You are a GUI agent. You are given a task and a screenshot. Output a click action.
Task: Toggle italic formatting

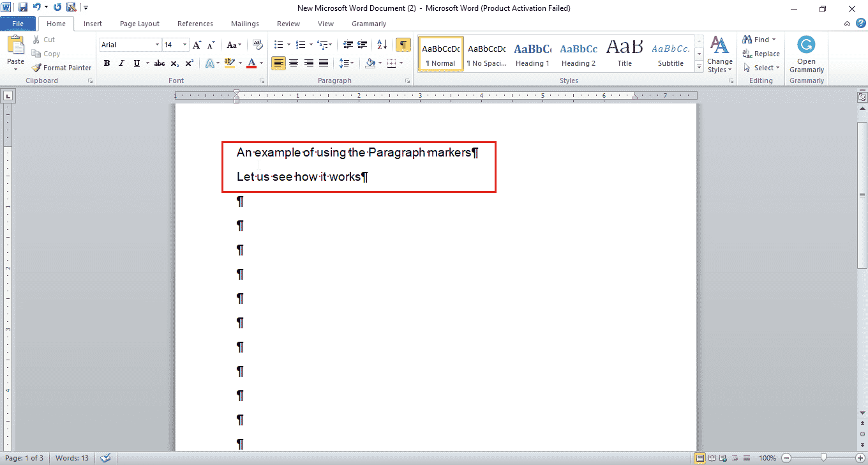click(x=121, y=63)
